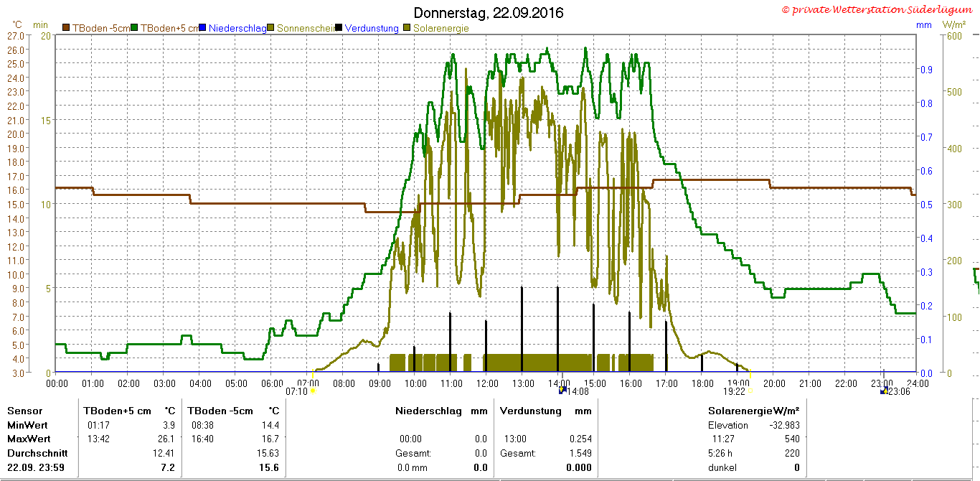Click the olive Solarenergie legend square

pos(407,28)
